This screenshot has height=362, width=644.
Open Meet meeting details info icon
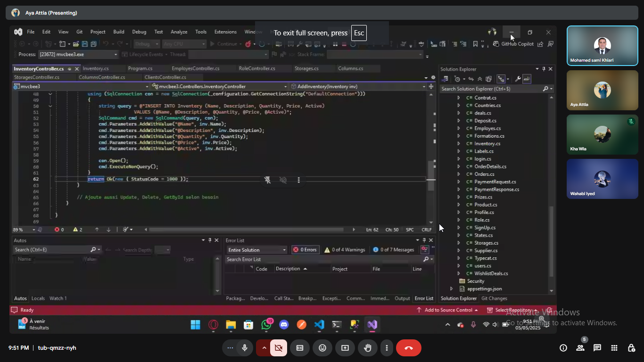click(x=563, y=348)
